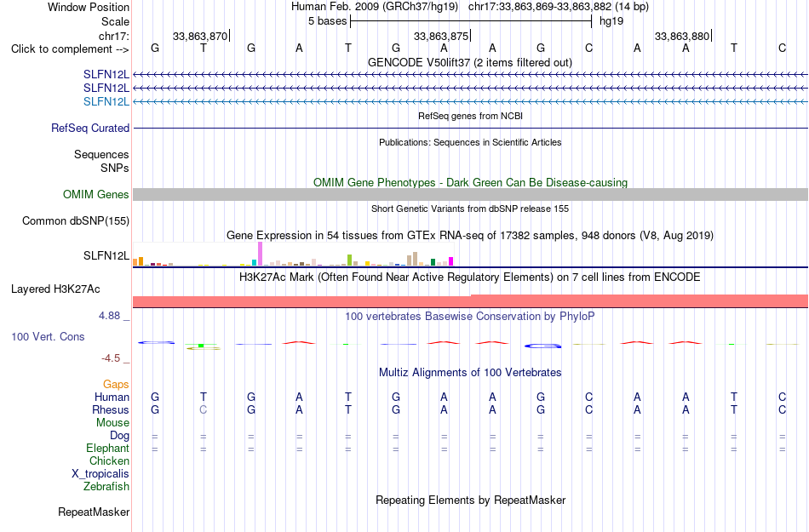Click the Sequences track label
The width and height of the screenshot is (809, 532).
pyautogui.click(x=101, y=155)
